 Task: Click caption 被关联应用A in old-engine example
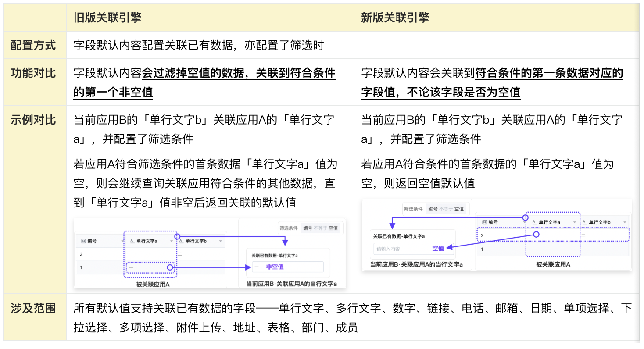point(153,285)
